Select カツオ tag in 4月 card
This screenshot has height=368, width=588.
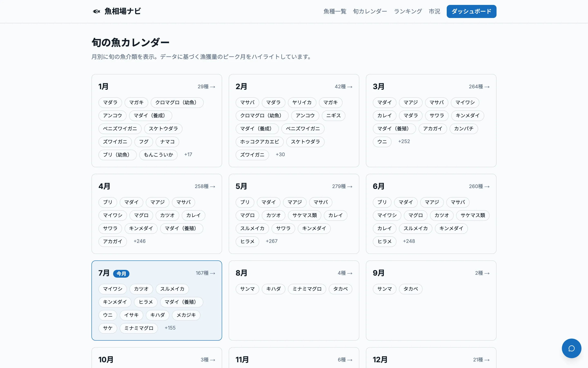point(167,215)
